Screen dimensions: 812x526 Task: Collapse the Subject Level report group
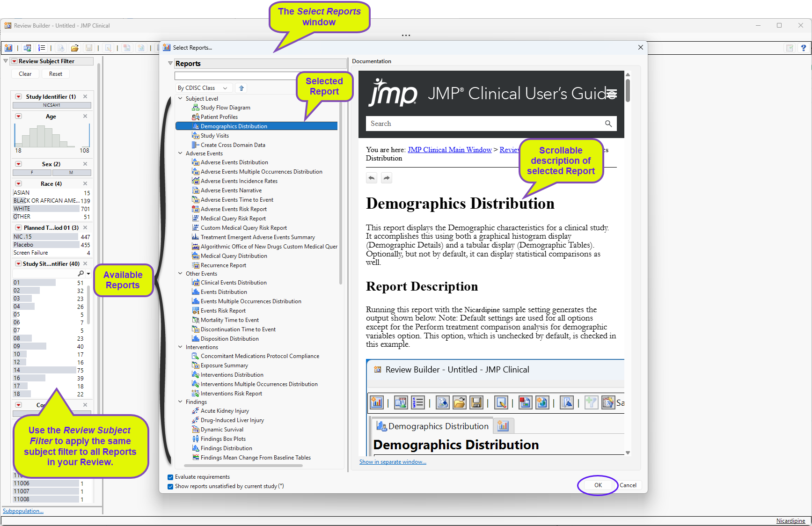point(180,98)
